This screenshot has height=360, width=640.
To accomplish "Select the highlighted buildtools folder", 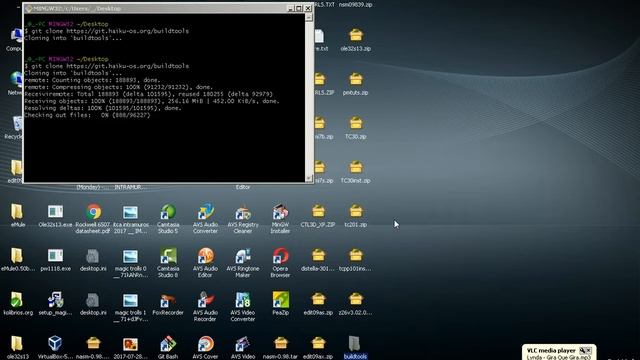I will [355, 348].
